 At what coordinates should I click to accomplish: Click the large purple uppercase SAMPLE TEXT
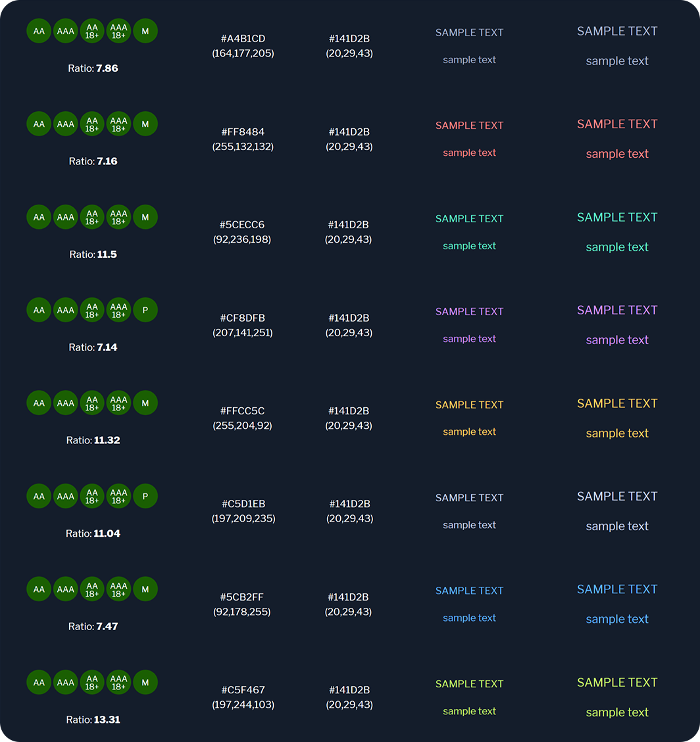[x=617, y=310]
